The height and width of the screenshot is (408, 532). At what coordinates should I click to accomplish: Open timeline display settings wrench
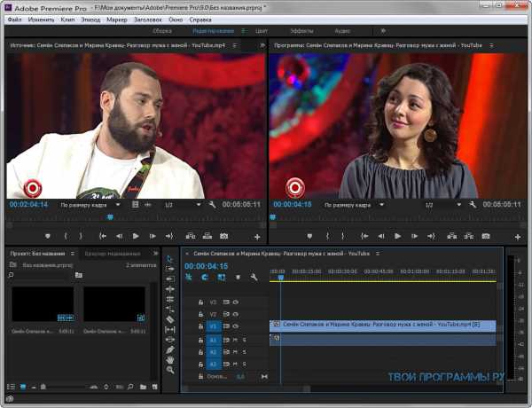[254, 278]
